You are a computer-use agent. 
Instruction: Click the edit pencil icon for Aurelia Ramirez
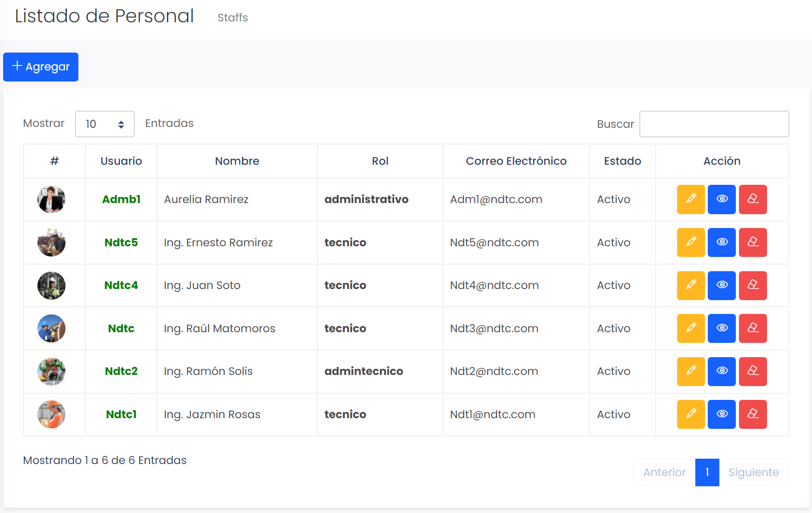(690, 199)
